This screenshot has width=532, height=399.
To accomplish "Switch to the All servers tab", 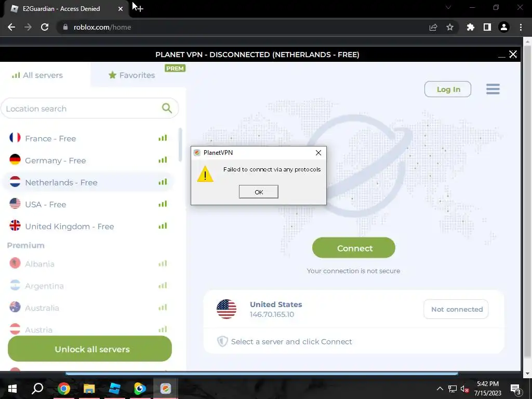I will 37,75.
